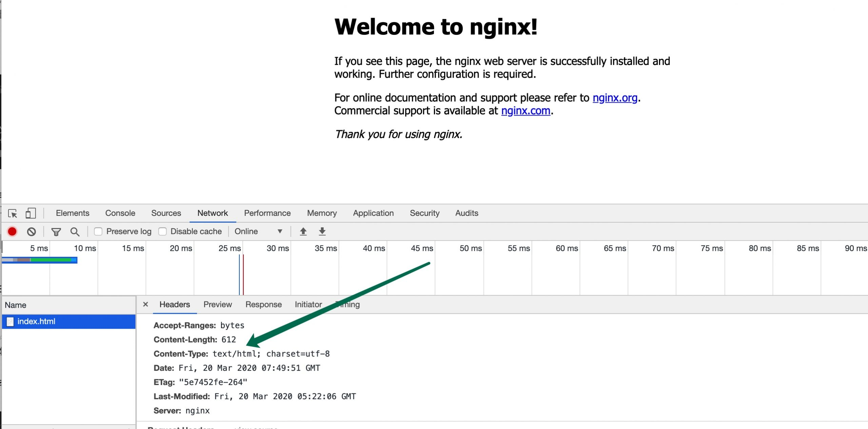Click the 90 ms timeline tick label

856,248
